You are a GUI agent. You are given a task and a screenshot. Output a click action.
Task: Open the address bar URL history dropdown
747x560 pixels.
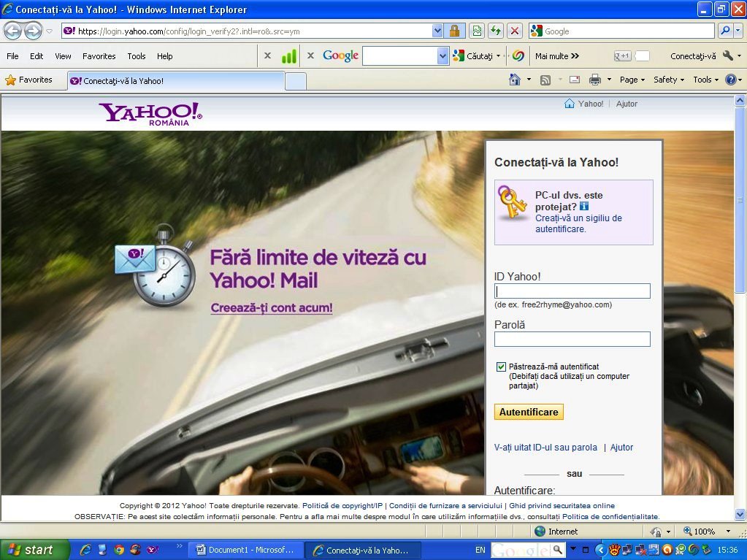[x=437, y=31]
